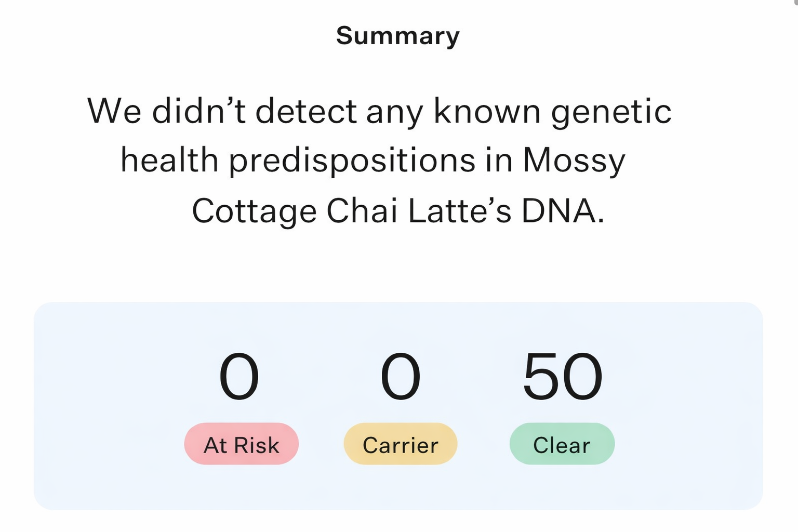The height and width of the screenshot is (532, 798).
Task: Click the word "health" in the summary
Action: pos(169,161)
